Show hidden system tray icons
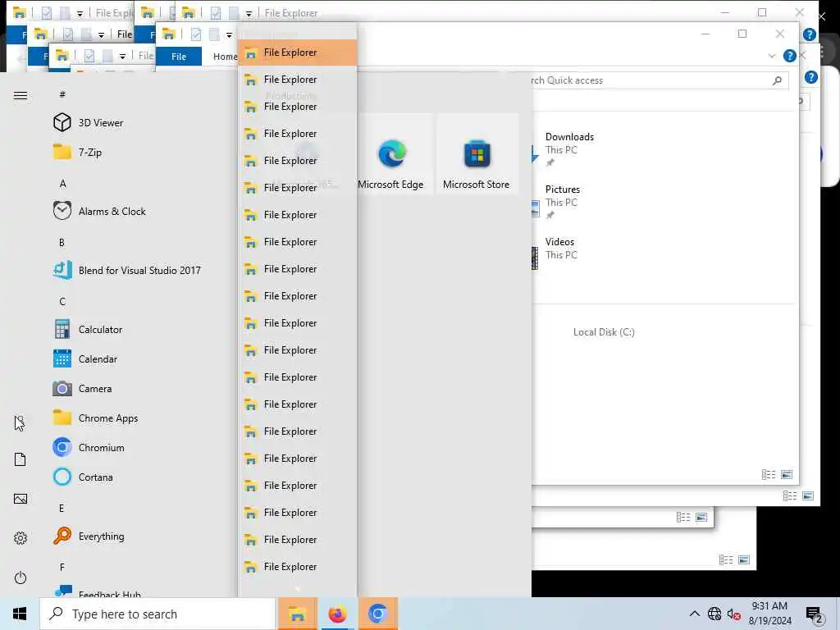Image resolution: width=840 pixels, height=630 pixels. (694, 614)
